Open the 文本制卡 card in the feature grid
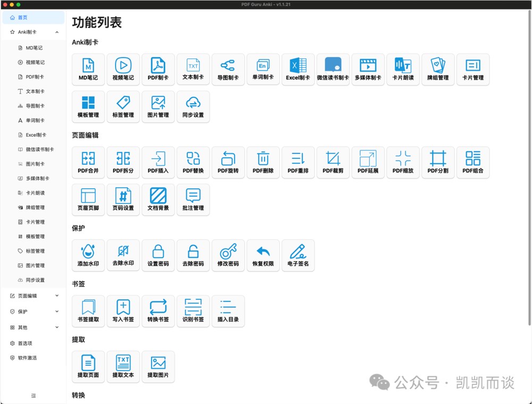This screenshot has height=404, width=532. click(193, 70)
